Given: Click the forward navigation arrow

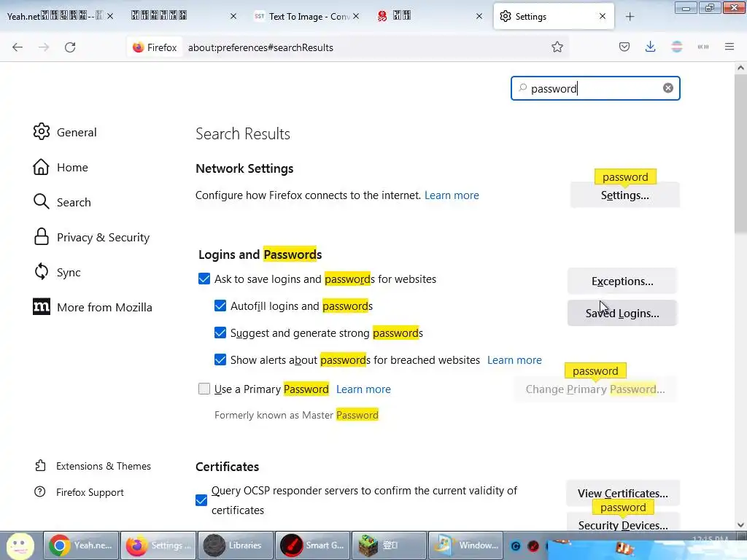Looking at the screenshot, I should click(x=44, y=47).
